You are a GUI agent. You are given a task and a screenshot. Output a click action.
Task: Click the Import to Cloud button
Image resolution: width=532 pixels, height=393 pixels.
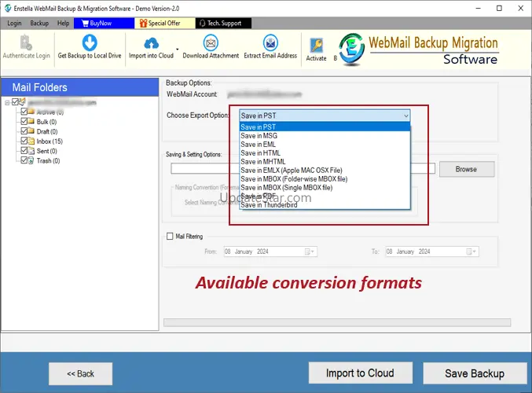click(x=361, y=373)
